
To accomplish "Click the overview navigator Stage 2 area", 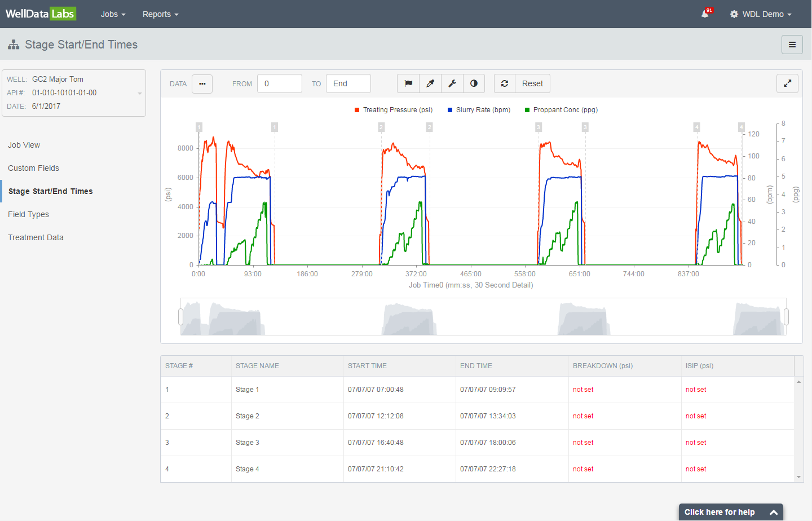I will (x=409, y=319).
